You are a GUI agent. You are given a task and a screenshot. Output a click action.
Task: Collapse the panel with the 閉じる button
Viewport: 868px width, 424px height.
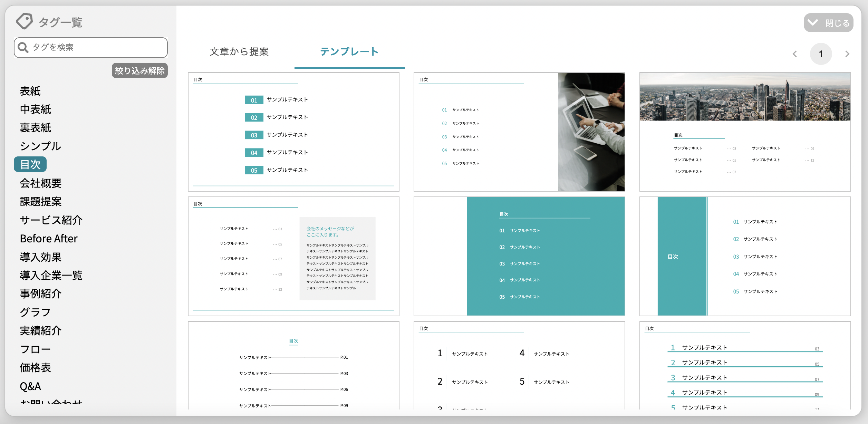coord(828,23)
